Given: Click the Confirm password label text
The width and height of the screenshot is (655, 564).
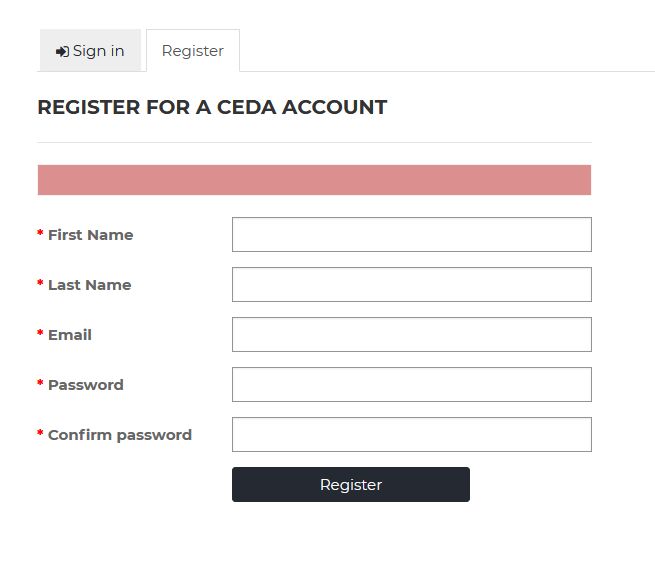Looking at the screenshot, I should pos(120,435).
